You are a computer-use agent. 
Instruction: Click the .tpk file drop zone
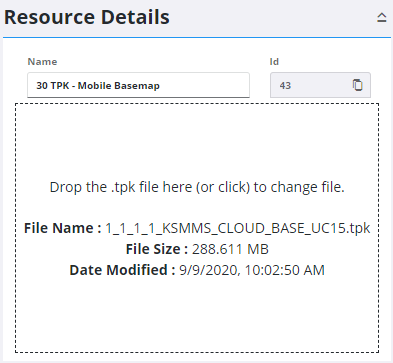[197, 228]
